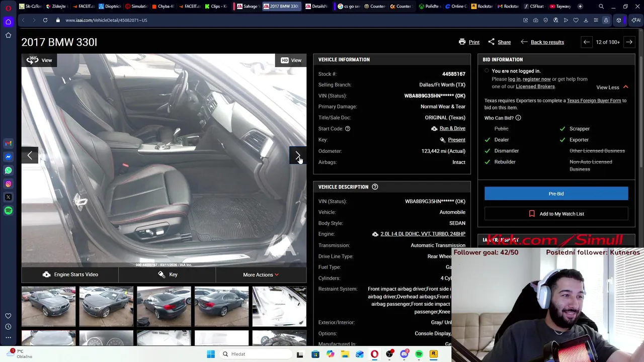Print the vehicle detail page
The height and width of the screenshot is (362, 644).
(469, 42)
